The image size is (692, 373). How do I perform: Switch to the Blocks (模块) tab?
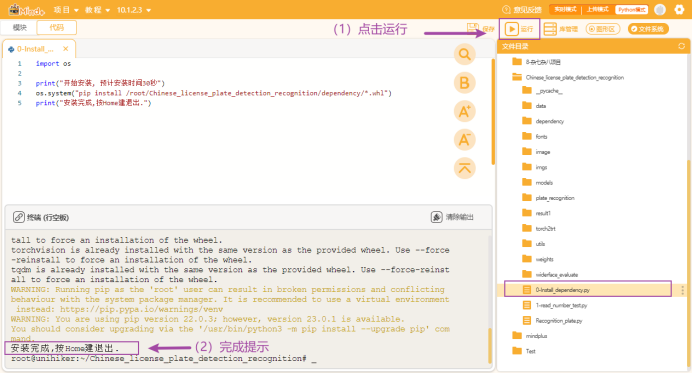pos(19,27)
